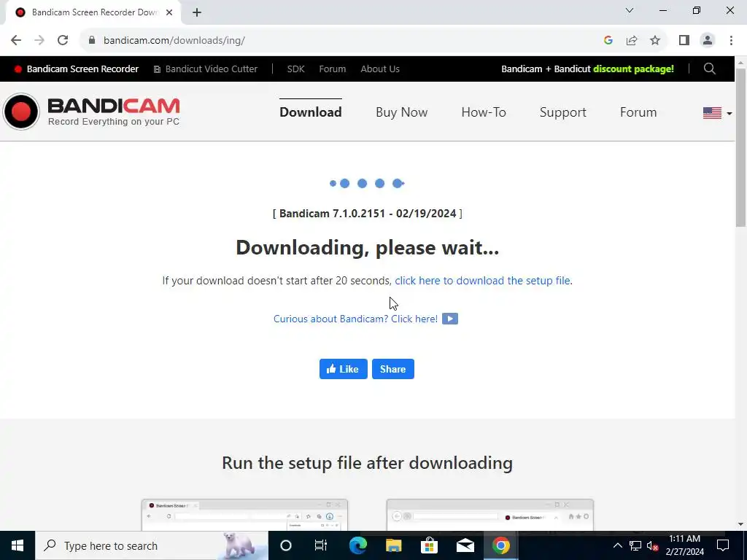The width and height of the screenshot is (747, 560).
Task: Open a new browser tab
Action: 197,13
